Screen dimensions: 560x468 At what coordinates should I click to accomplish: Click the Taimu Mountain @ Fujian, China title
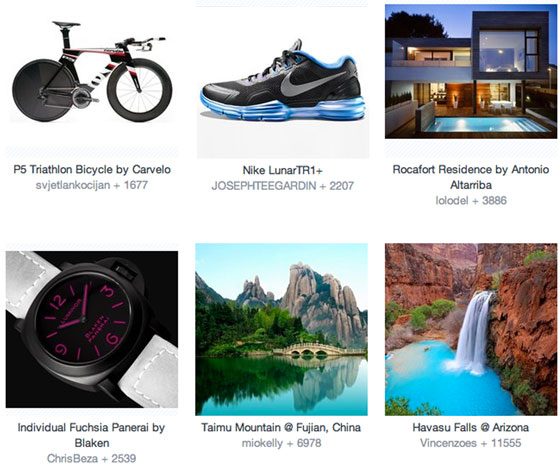click(x=281, y=427)
